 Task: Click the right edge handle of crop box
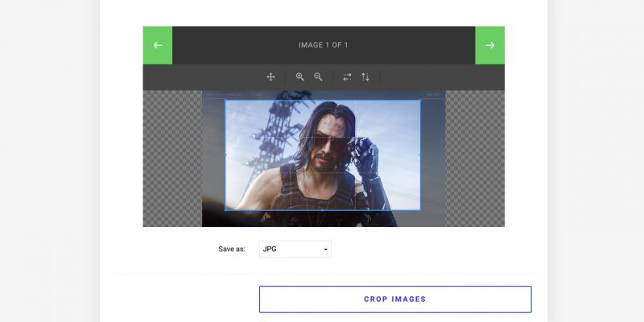(x=419, y=155)
